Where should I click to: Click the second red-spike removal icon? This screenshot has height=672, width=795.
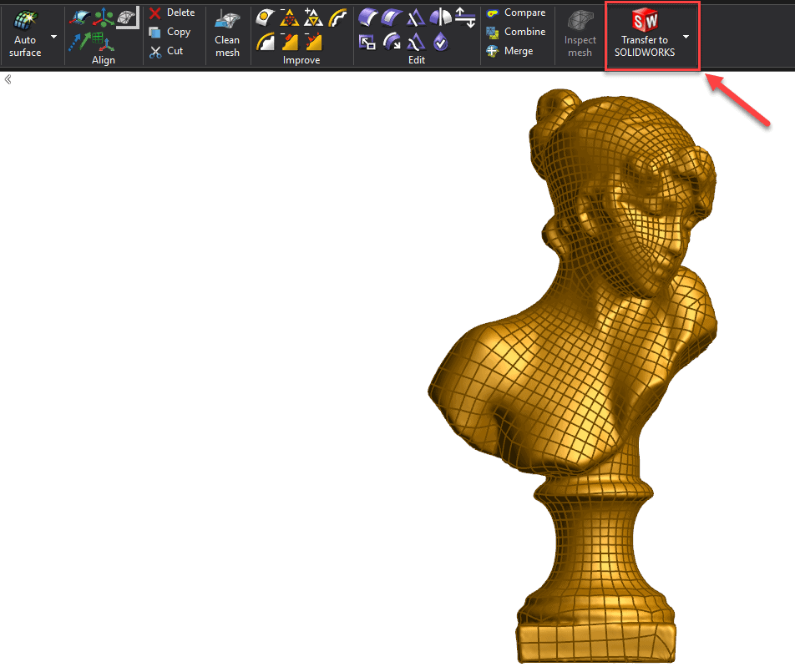click(x=313, y=42)
